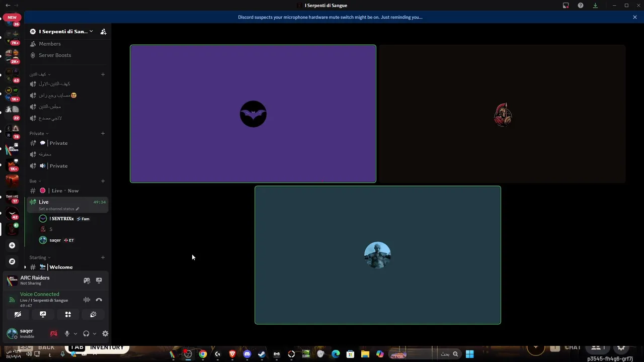This screenshot has height=362, width=644.
Task: Open the Private text channel
Action: [67, 143]
